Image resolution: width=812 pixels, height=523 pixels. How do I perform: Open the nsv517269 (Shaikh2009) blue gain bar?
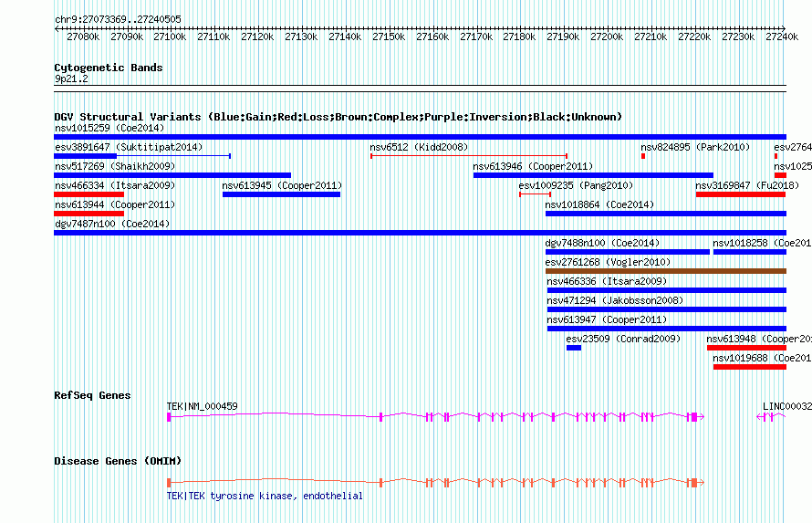172,175
